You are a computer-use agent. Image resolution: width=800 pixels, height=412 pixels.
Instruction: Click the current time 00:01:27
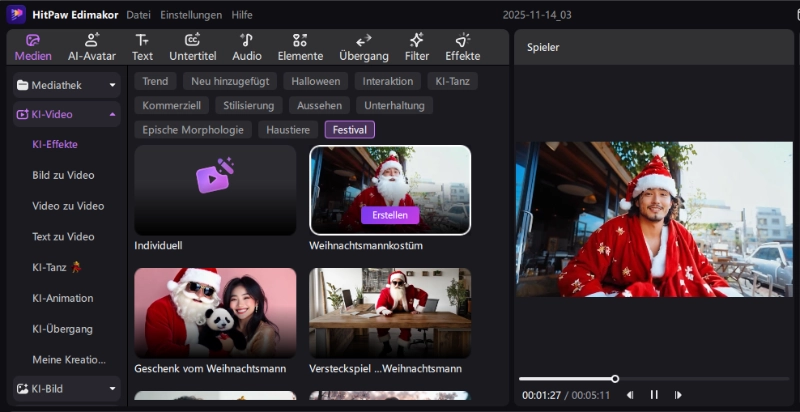coord(541,395)
